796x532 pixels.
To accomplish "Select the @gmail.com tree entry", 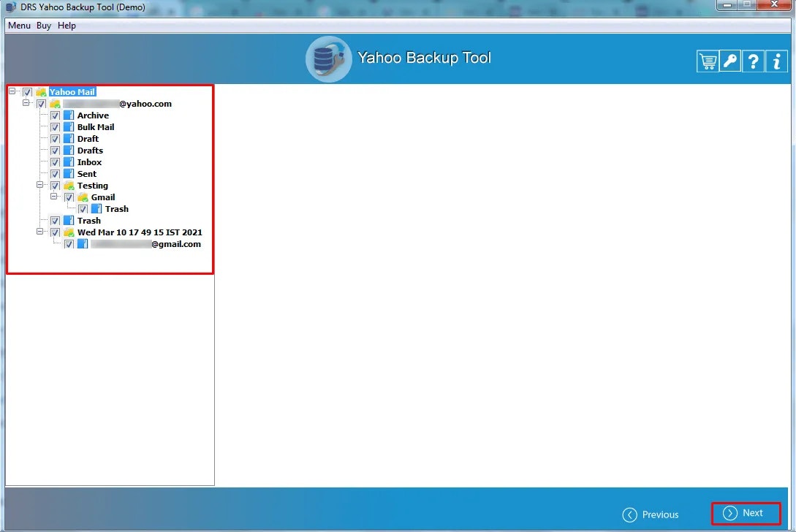I will pyautogui.click(x=146, y=243).
